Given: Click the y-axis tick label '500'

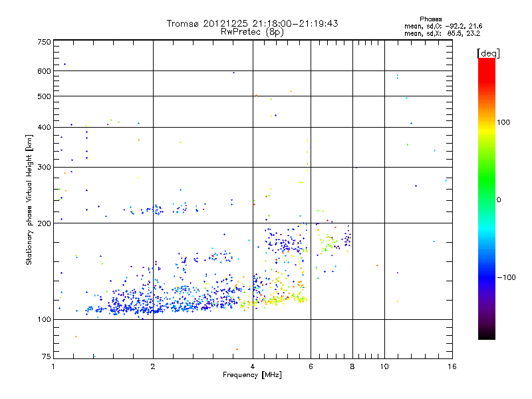Looking at the screenshot, I should pos(44,96).
